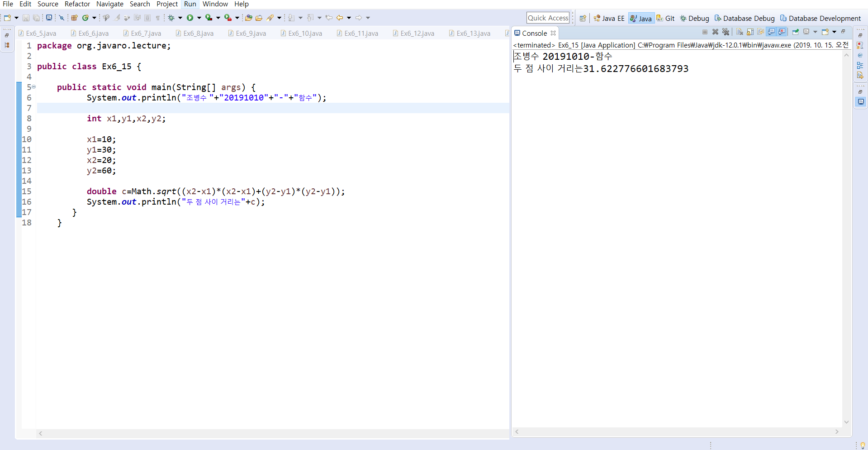Click the Save All toolbar icon
Screen dimensions: 868x450
pyautogui.click(x=37, y=18)
